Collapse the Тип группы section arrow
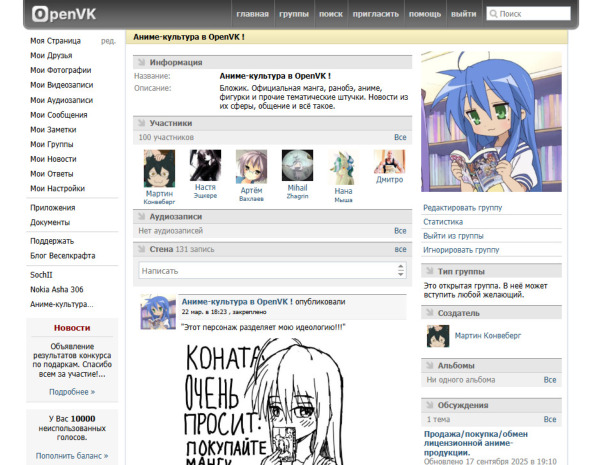The width and height of the screenshot is (604, 465). click(430, 271)
